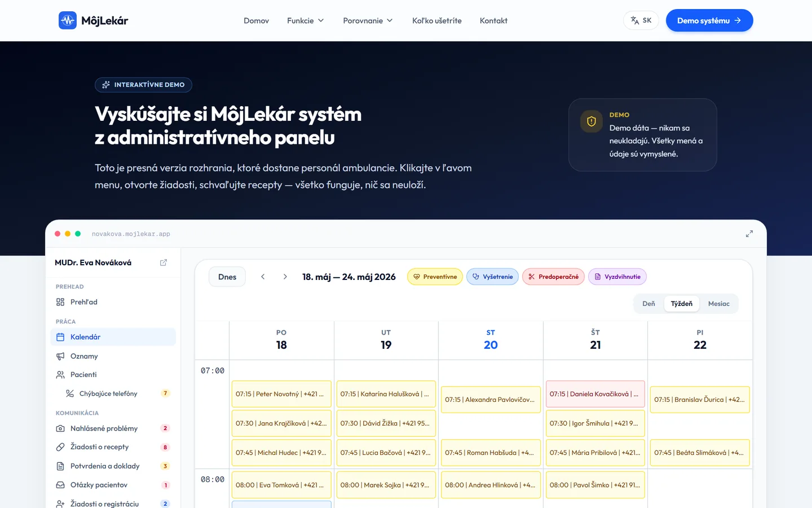Expand the demo window to fullscreen
812x508 pixels.
point(749,234)
